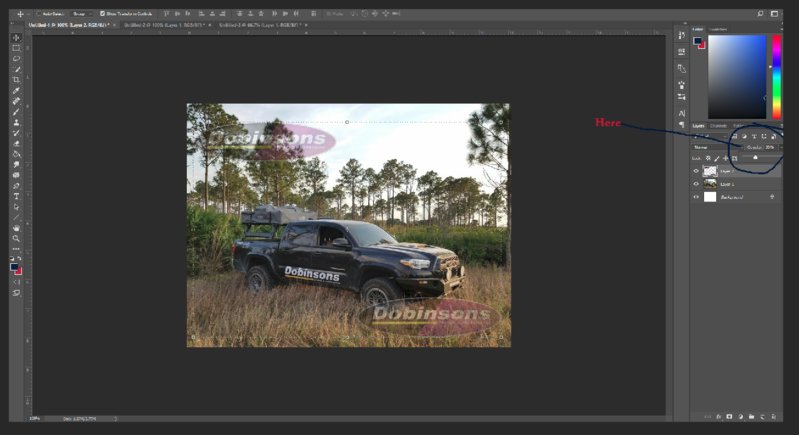The width and height of the screenshot is (799, 435).
Task: Click the Opacity value field
Action: (770, 147)
